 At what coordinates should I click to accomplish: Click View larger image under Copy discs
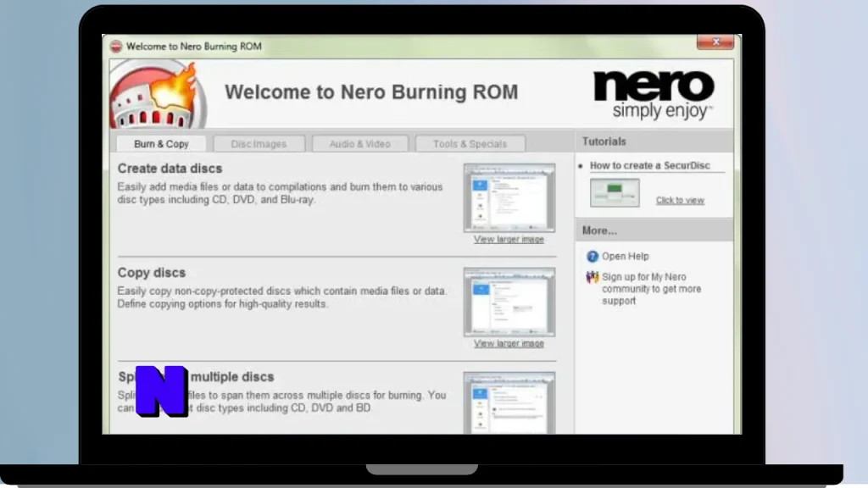[x=509, y=344]
